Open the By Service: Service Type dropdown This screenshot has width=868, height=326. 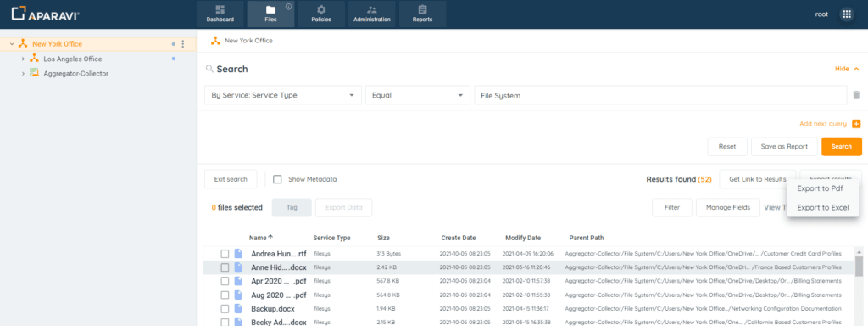[x=283, y=95]
